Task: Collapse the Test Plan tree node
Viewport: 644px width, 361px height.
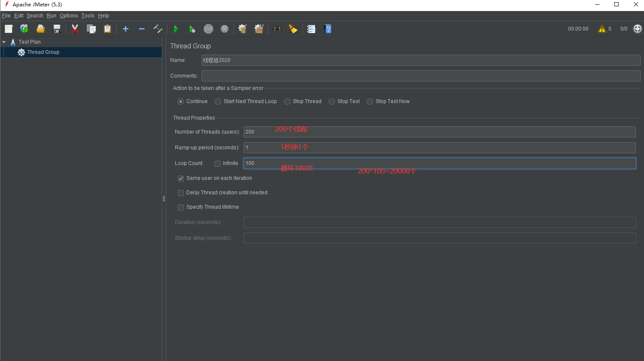Action: click(x=4, y=42)
